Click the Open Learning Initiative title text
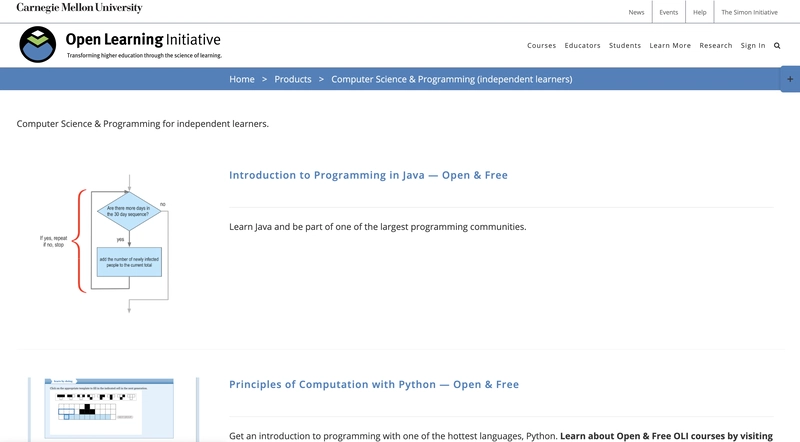 (x=143, y=39)
